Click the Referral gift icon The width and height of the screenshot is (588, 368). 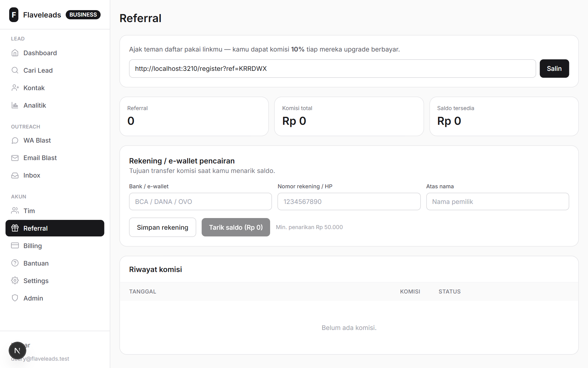(15, 228)
